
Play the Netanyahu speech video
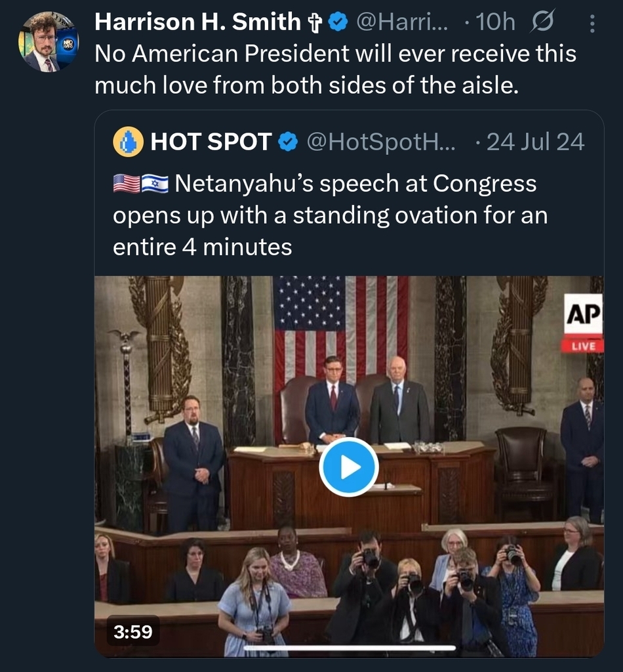coord(348,467)
